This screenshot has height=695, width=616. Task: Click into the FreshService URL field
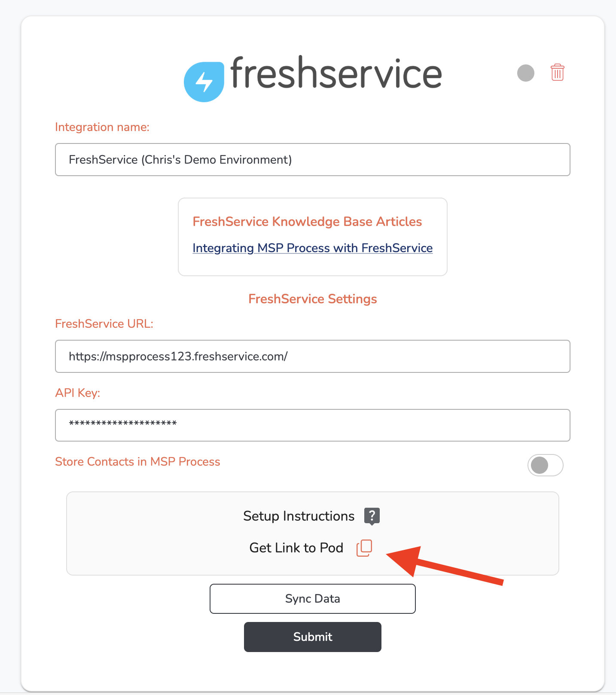(x=312, y=357)
